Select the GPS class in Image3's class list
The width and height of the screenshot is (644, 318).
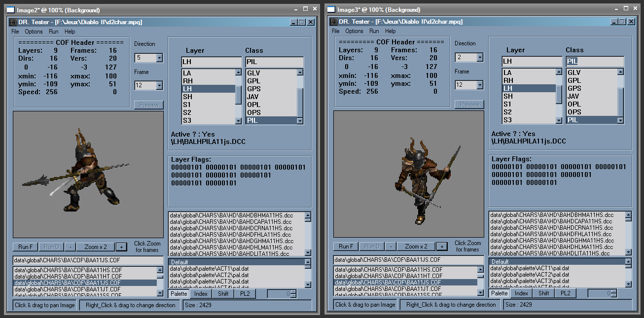[592, 88]
